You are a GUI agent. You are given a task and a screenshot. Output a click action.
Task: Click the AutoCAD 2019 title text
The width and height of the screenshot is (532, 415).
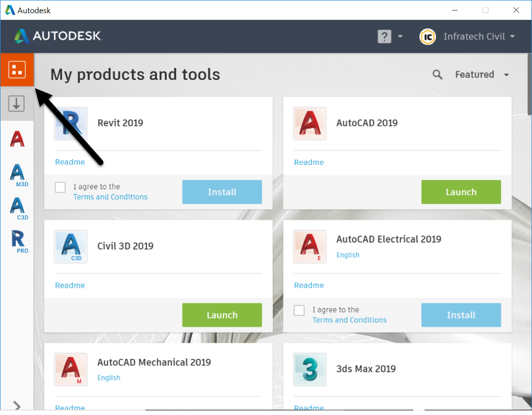(x=367, y=123)
